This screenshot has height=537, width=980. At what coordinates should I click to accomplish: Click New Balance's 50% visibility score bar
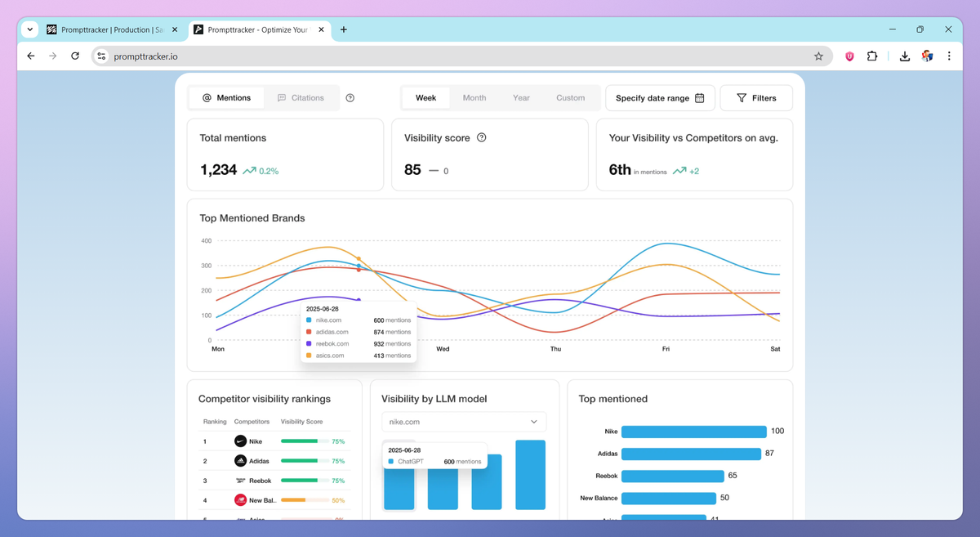[x=305, y=500]
